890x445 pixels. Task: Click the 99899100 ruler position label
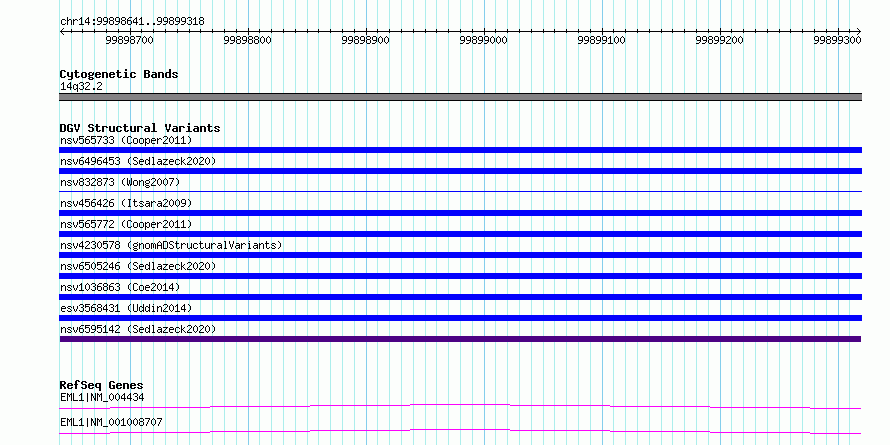click(602, 40)
